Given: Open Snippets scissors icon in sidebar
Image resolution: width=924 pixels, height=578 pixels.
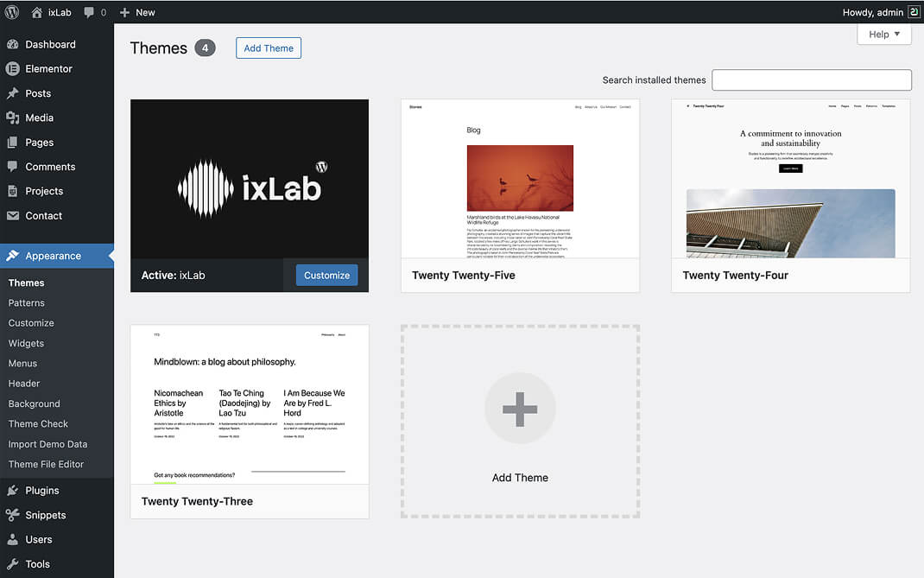Looking at the screenshot, I should pos(13,515).
